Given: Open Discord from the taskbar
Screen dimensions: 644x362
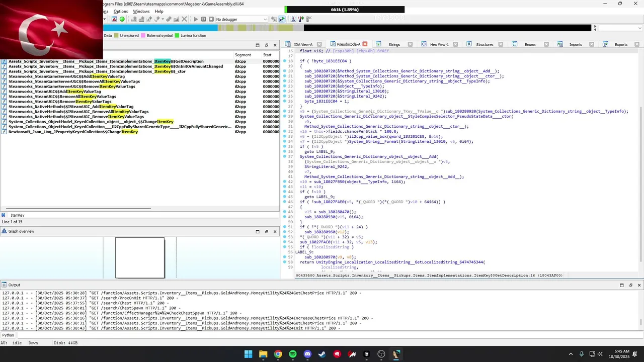Looking at the screenshot, I should pyautogui.click(x=307, y=354).
